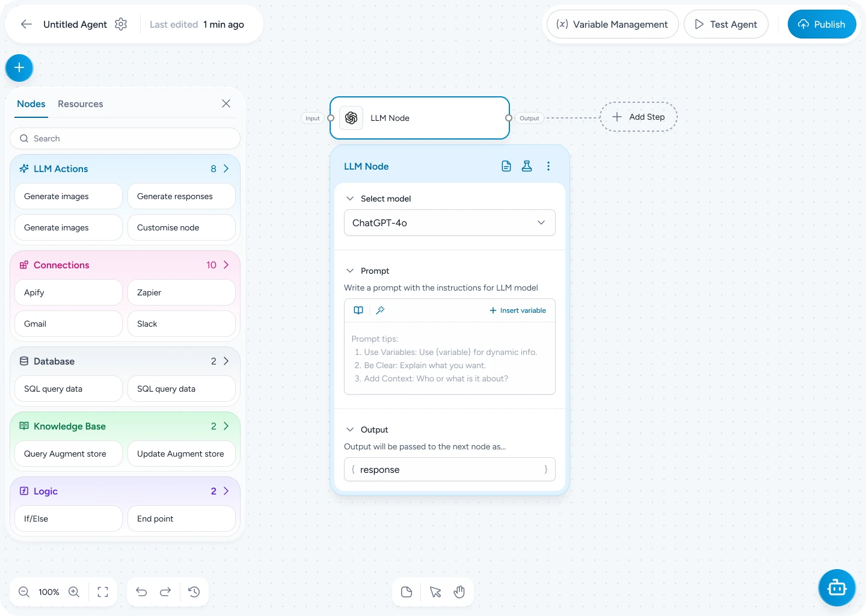Collapse the Select model section
Image resolution: width=866 pixels, height=616 pixels.
coord(350,199)
